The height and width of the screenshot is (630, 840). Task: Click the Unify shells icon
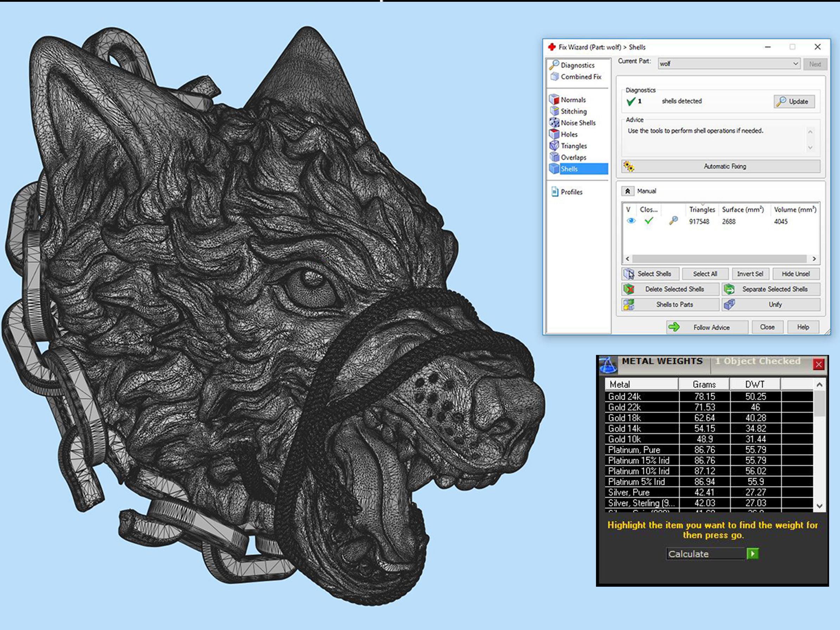[x=730, y=304]
